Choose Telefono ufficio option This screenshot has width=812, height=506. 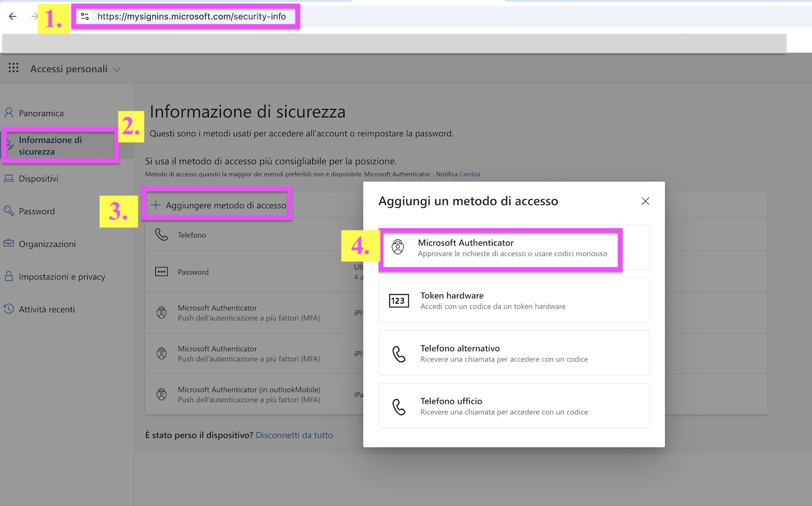(x=514, y=406)
